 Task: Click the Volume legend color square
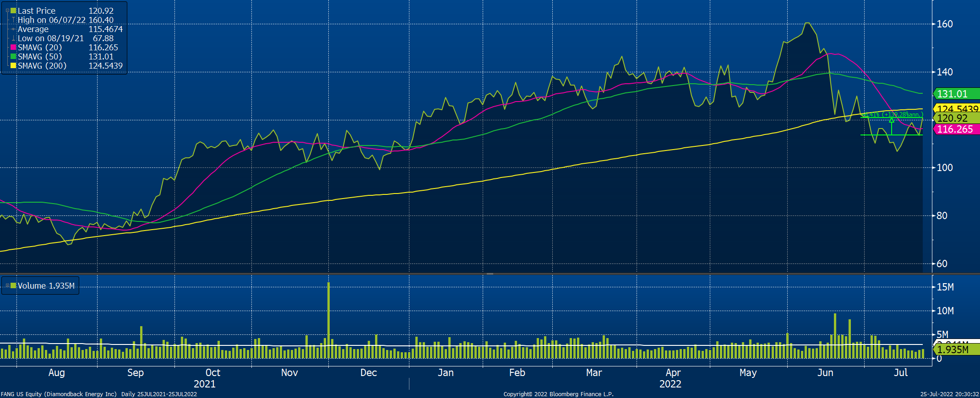pyautogui.click(x=13, y=285)
